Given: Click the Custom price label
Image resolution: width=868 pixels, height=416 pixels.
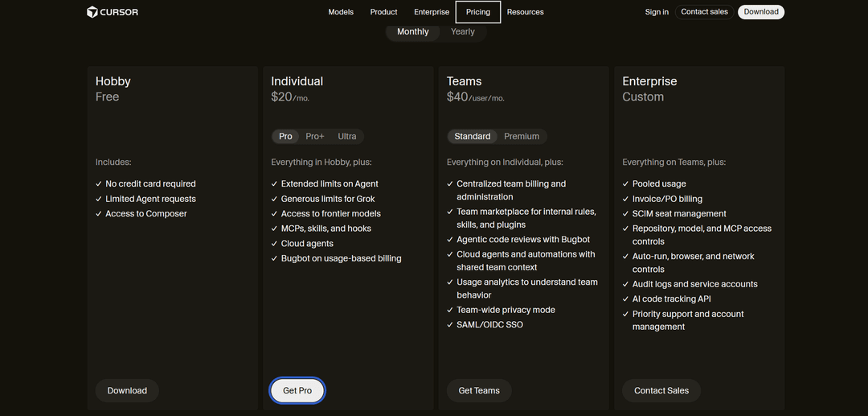Looking at the screenshot, I should tap(643, 97).
